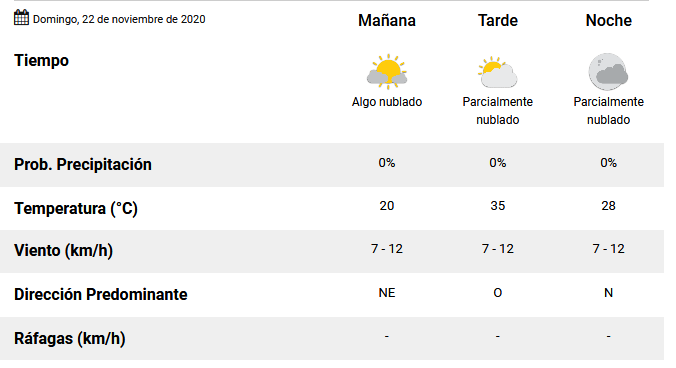This screenshot has width=676, height=368.
Task: Click the Prob. Precipitación row label
Action: 83,165
